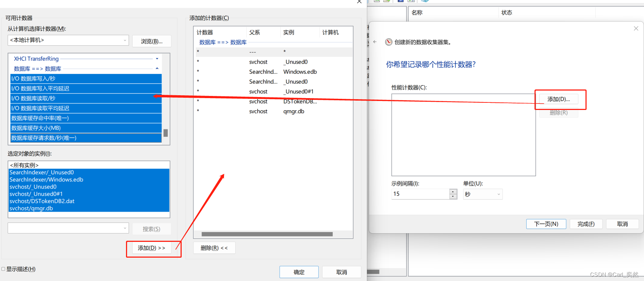
Task: Click the 下一页(N) button
Action: click(x=546, y=224)
